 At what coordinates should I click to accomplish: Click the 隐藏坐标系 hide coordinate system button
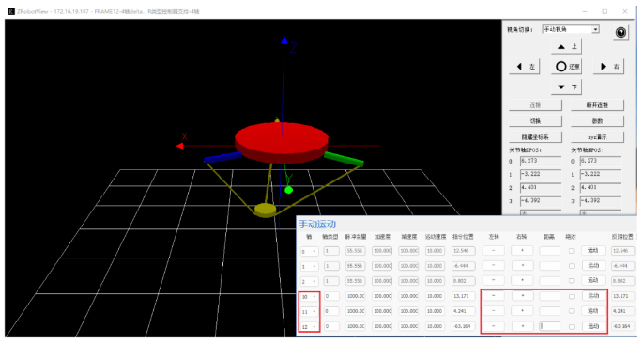pos(535,137)
